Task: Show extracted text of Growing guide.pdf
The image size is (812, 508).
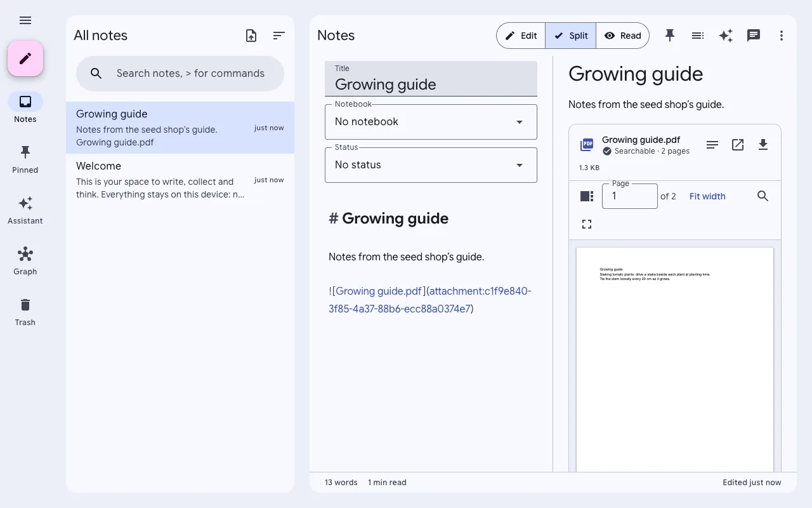Action: pos(712,145)
